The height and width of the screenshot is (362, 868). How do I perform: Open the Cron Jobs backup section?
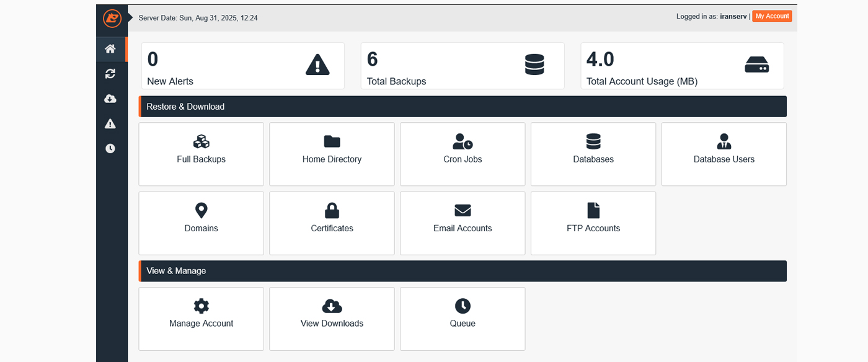tap(463, 154)
